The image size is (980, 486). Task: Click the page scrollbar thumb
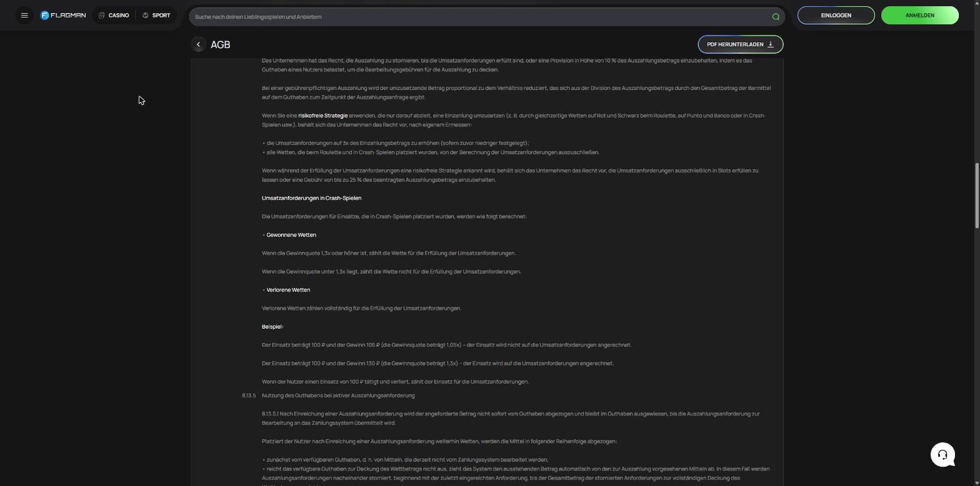click(976, 196)
